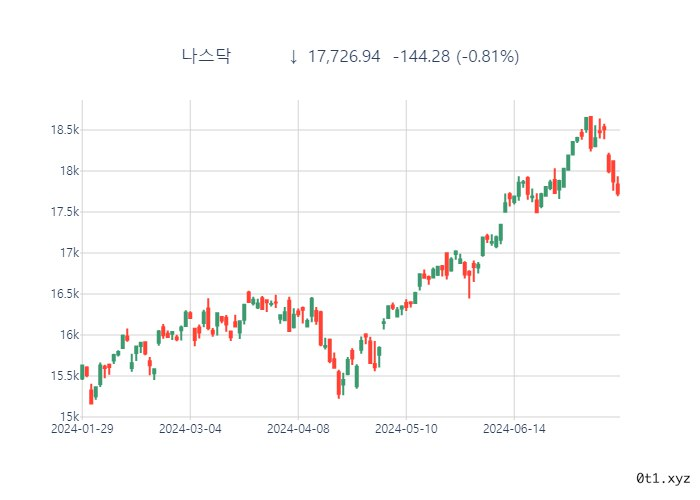
Task: Click the last red candlestick at the chart's right edge
Action: pyautogui.click(x=618, y=188)
